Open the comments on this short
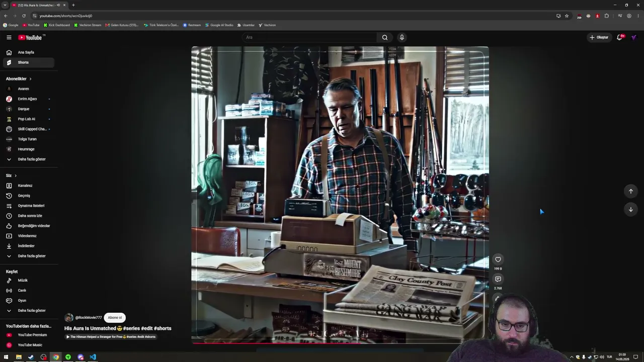Screen dimensions: 644x362 (498, 279)
